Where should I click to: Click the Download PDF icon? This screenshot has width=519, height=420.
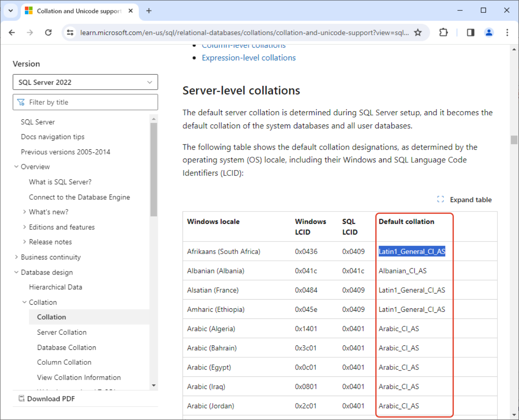pos(22,398)
